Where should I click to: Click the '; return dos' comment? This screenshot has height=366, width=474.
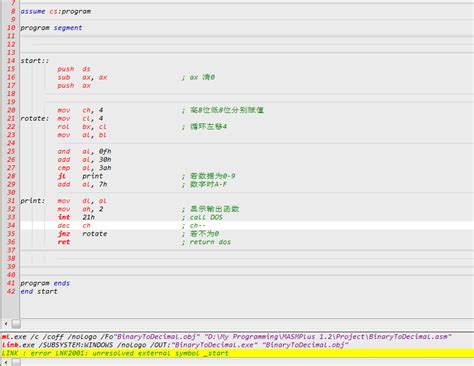206,242
